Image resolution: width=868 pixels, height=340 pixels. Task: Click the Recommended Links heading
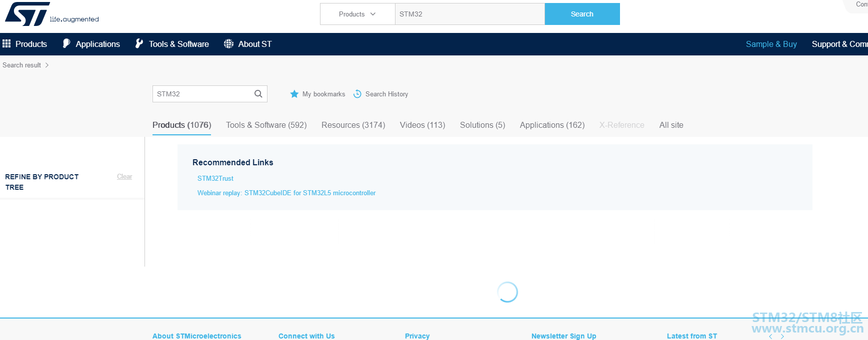(232, 162)
